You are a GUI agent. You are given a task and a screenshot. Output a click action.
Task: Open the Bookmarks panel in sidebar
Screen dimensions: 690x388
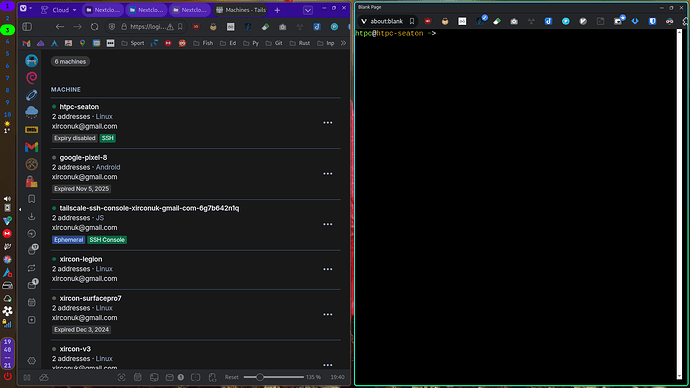click(x=32, y=199)
